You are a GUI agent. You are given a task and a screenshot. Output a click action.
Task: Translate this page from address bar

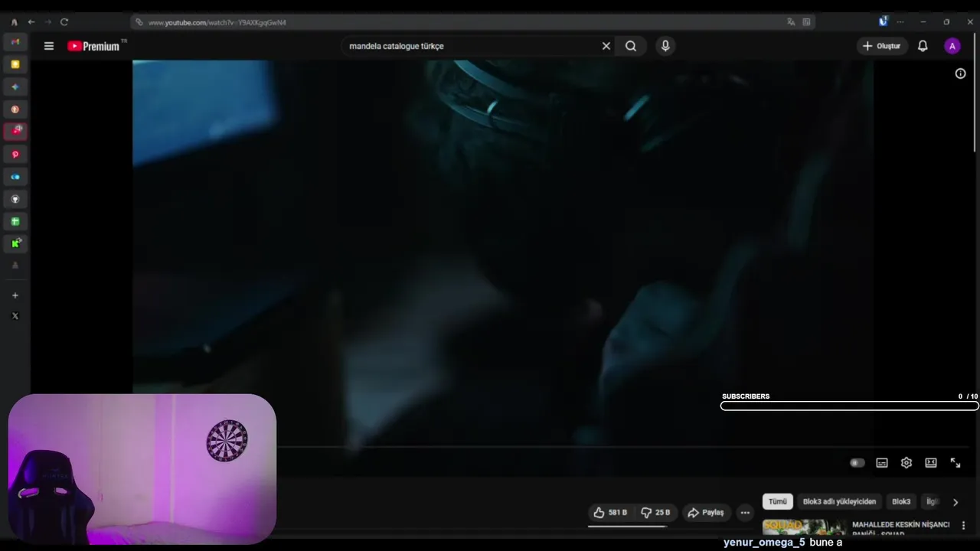[792, 22]
